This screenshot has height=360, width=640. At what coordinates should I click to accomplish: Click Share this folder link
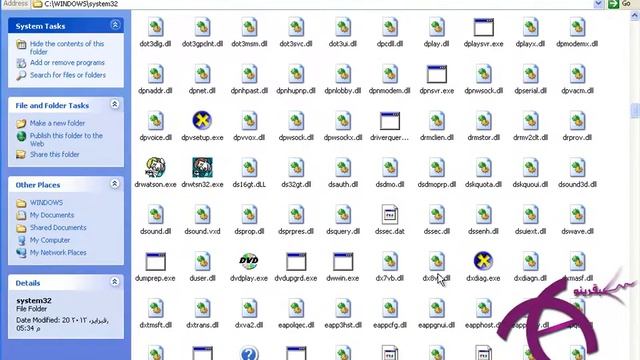pos(55,154)
